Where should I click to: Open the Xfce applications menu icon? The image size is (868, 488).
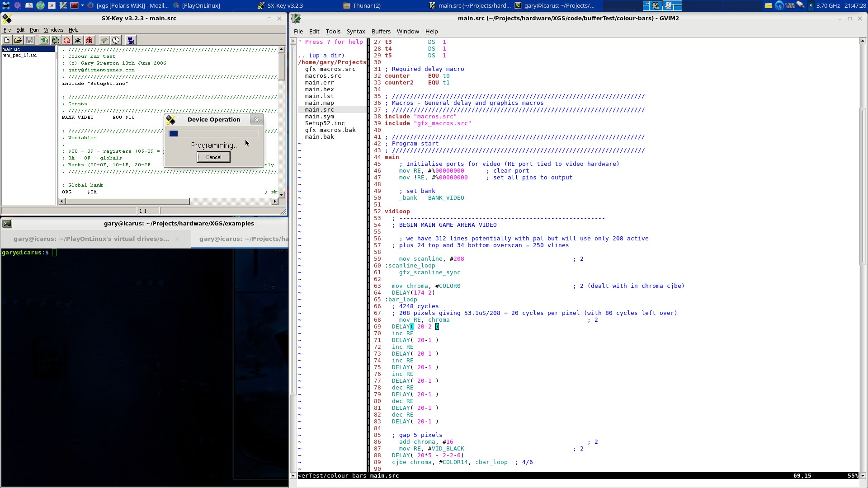(x=6, y=5)
